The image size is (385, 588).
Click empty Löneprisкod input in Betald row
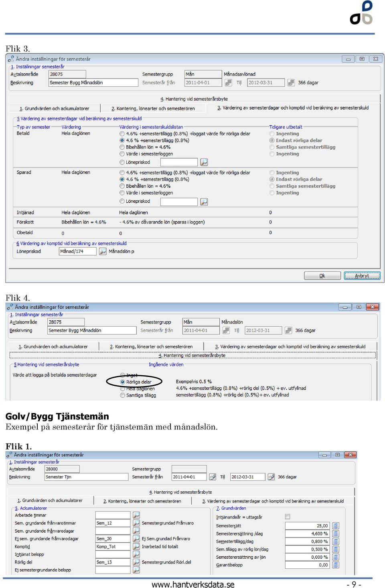click(179, 162)
